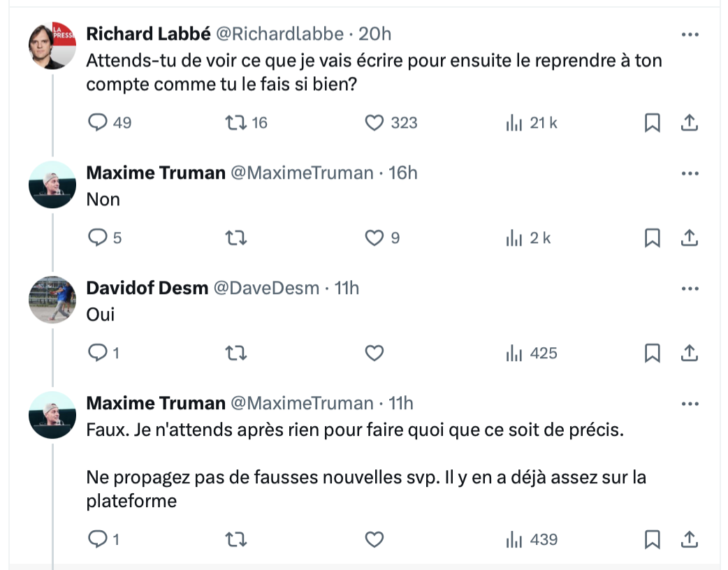Retweet Davidof Desm's 'Oui' reply

pyautogui.click(x=236, y=353)
